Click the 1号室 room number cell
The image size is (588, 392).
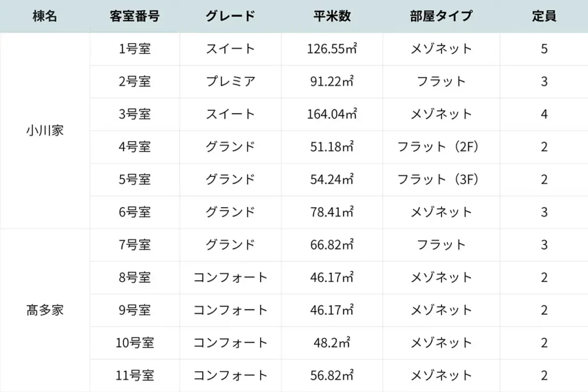134,49
